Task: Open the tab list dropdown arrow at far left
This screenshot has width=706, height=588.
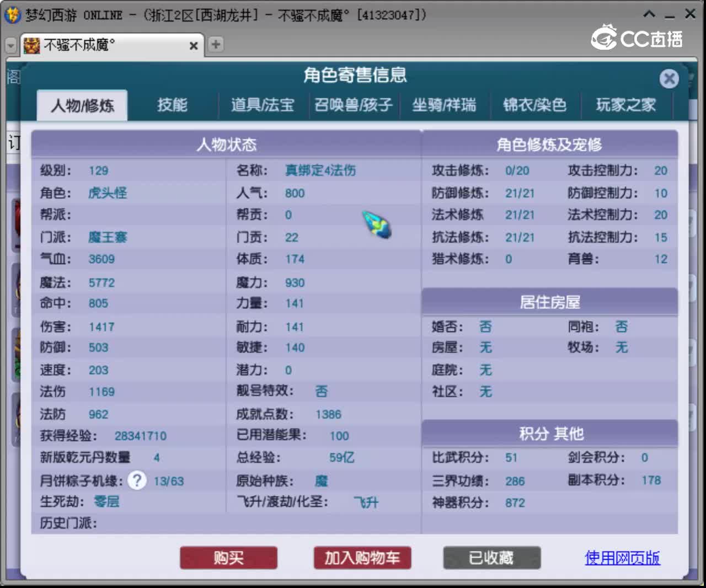Action: coord(10,45)
